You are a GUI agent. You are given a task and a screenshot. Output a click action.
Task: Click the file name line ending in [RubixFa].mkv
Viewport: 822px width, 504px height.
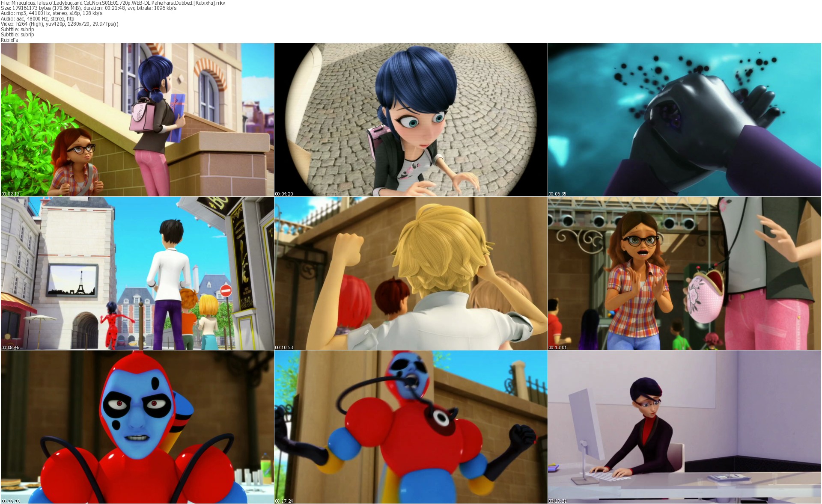(x=113, y=3)
